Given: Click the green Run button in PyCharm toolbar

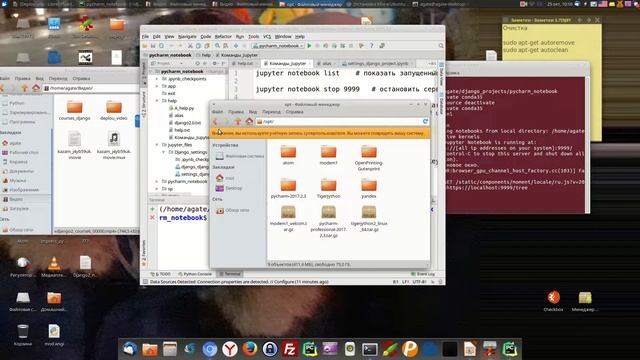Looking at the screenshot, I should tap(309, 46).
